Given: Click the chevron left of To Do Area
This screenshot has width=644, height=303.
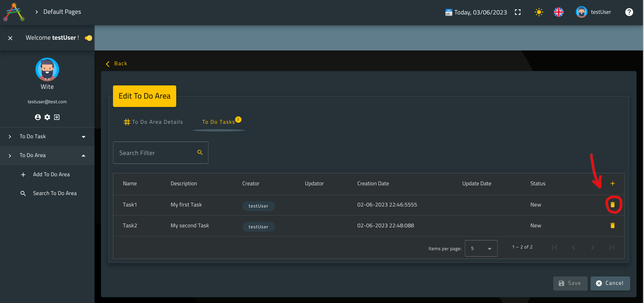Looking at the screenshot, I should [10, 156].
